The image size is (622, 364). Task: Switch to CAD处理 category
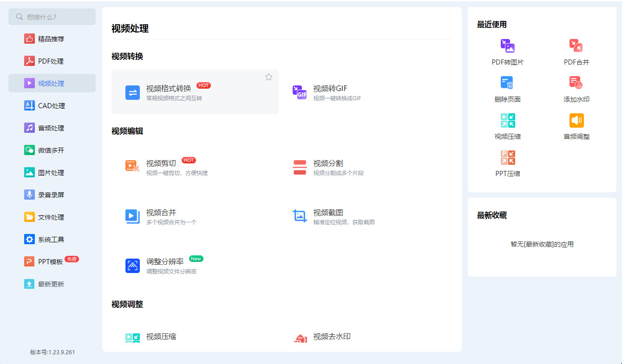[52, 106]
